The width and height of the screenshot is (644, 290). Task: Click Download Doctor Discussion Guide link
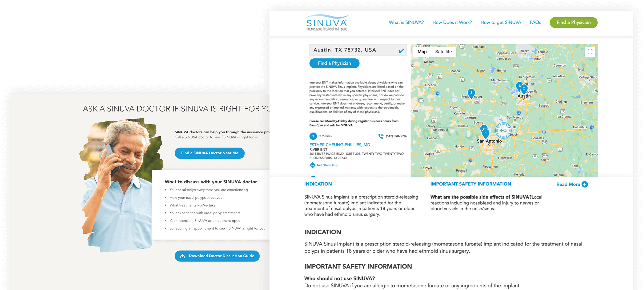217,256
